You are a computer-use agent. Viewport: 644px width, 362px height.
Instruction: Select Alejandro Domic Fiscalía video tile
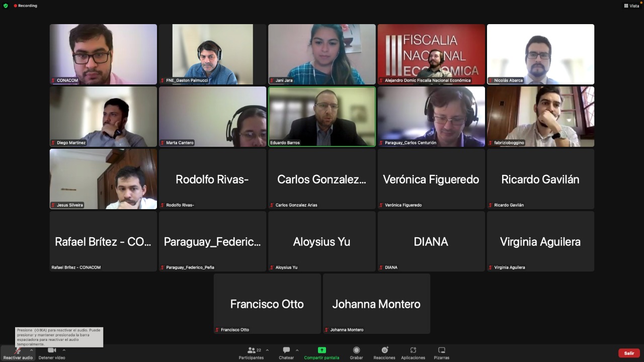(x=431, y=54)
